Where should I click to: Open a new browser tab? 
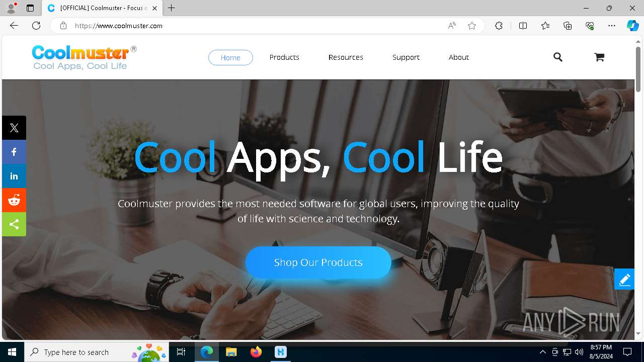coord(172,8)
